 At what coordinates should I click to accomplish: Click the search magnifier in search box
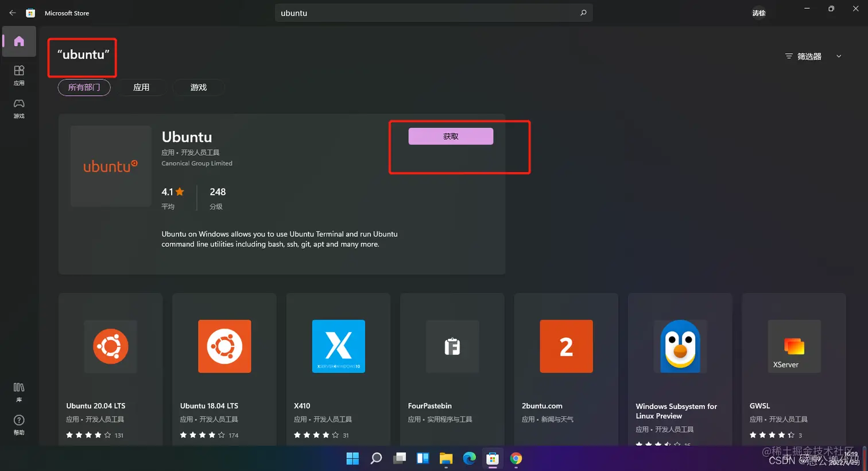[583, 13]
